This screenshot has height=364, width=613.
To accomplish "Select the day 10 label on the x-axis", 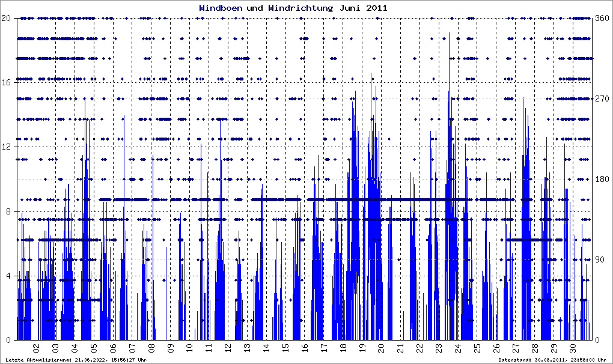I will (x=189, y=348).
